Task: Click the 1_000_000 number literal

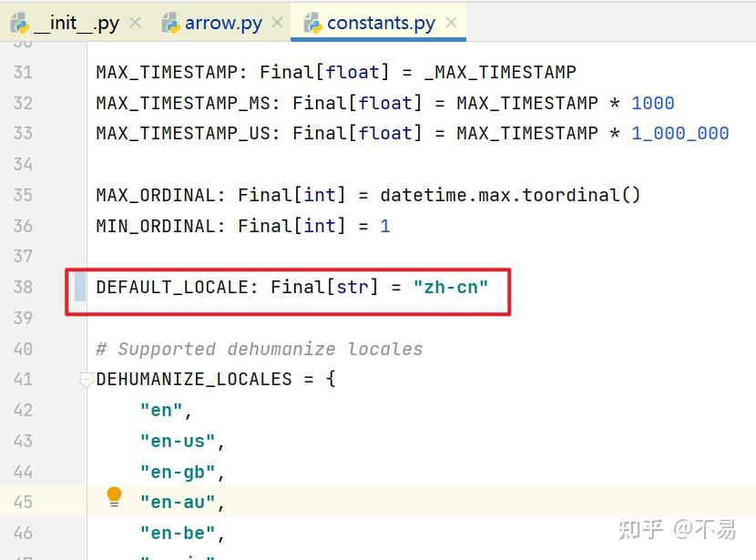Action: 679,134
